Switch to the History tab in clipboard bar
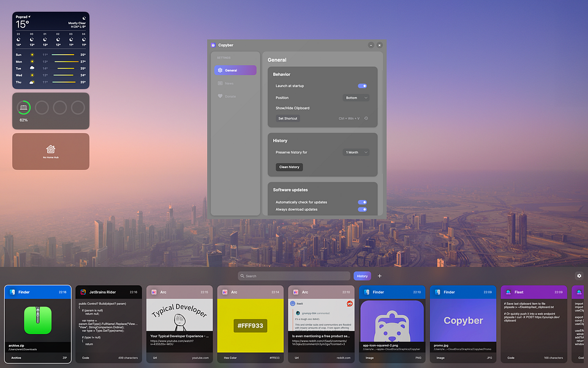This screenshot has height=368, width=588. pos(362,276)
